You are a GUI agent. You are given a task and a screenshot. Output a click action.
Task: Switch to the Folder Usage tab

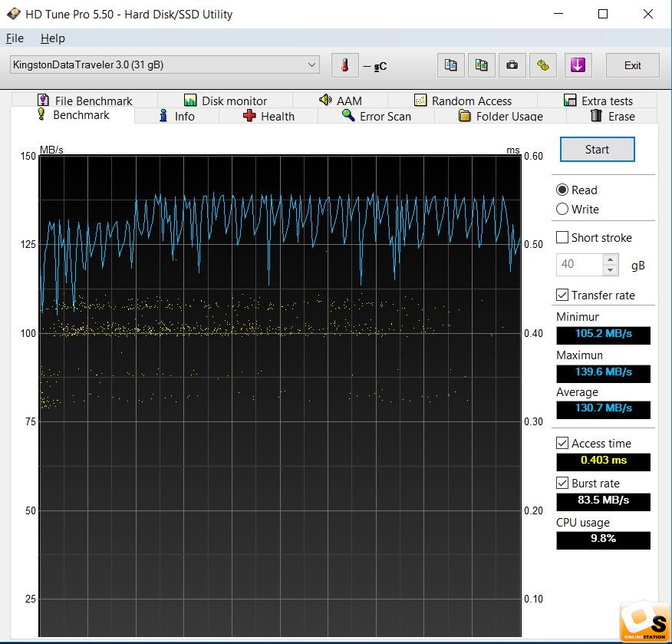[501, 116]
